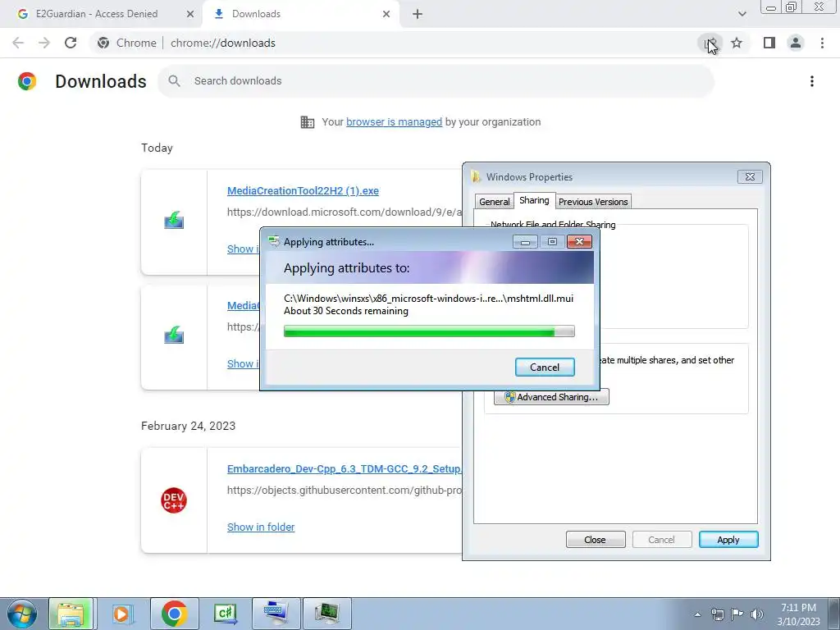Click Chrome icon on taskbar
Screen dimensions: 840x630
(174, 614)
